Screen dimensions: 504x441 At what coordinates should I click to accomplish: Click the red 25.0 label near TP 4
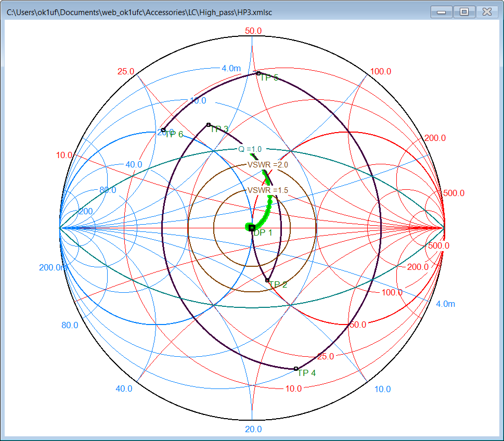(325, 357)
